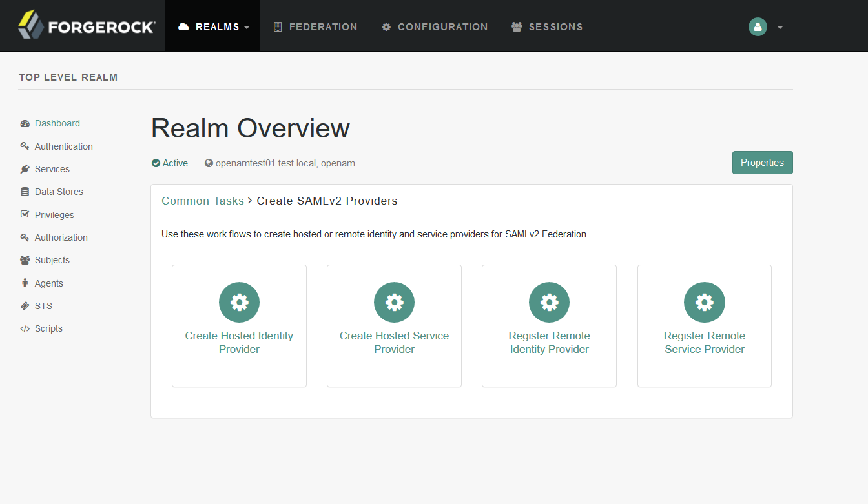The image size is (868, 504).
Task: Click the Register Remote Identity Provider gear icon
Action: [x=549, y=302]
